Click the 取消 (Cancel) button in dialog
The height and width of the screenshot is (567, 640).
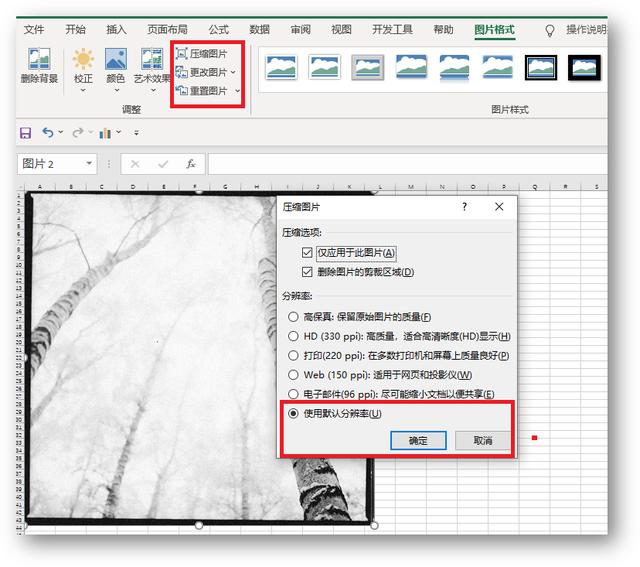(x=483, y=440)
